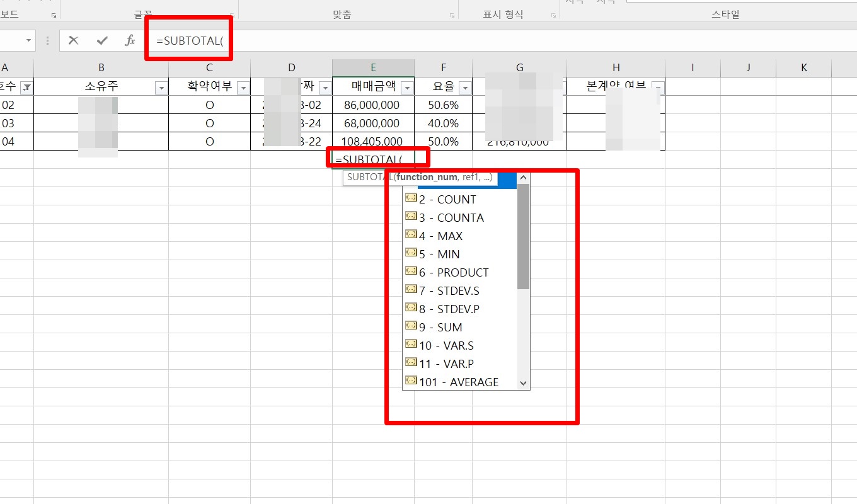
Task: Click the 04 cell in column A
Action: click(x=16, y=142)
